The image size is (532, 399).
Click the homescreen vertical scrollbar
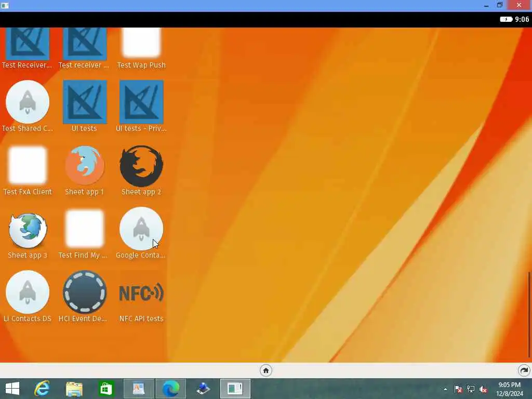[x=529, y=314]
